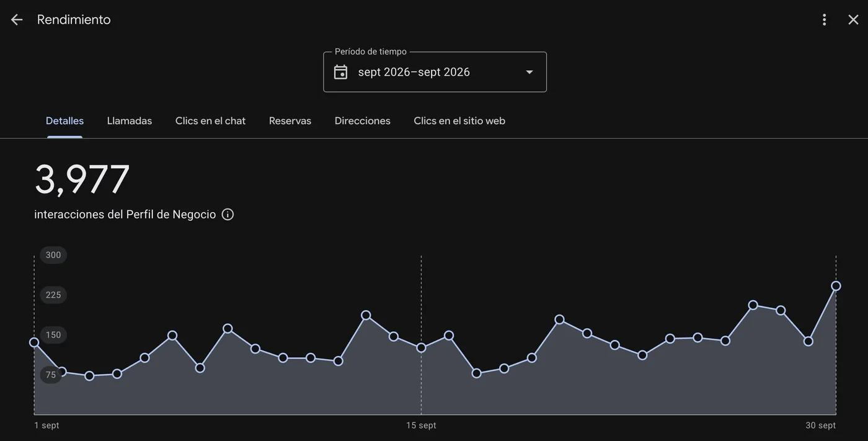Expand the Período de tiempo dropdown arrow
Screen dimensions: 868x441
point(529,73)
